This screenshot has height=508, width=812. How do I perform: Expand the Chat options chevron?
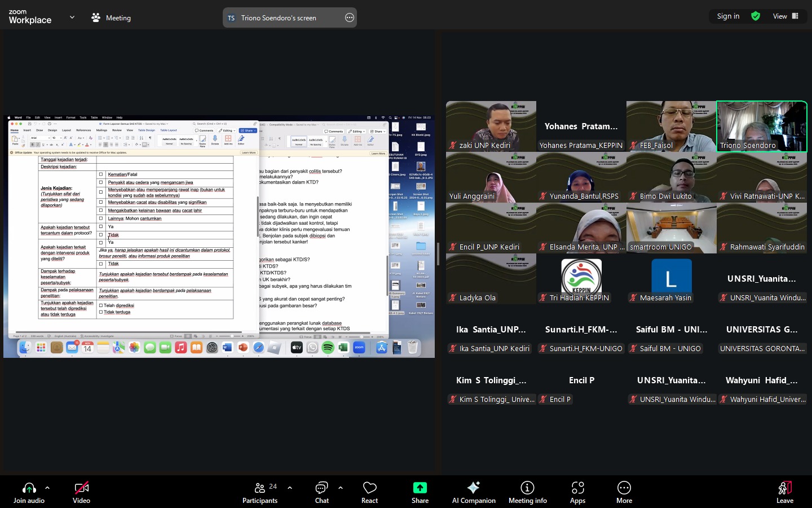tap(341, 488)
